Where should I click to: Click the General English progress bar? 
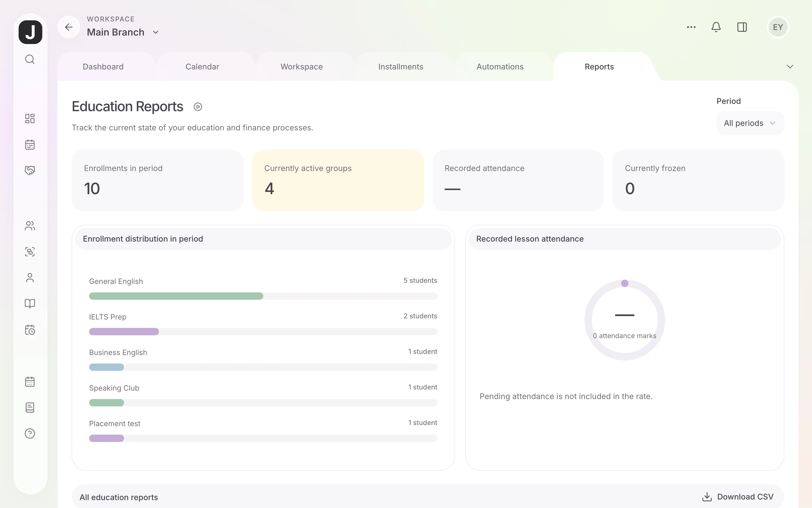click(x=263, y=296)
